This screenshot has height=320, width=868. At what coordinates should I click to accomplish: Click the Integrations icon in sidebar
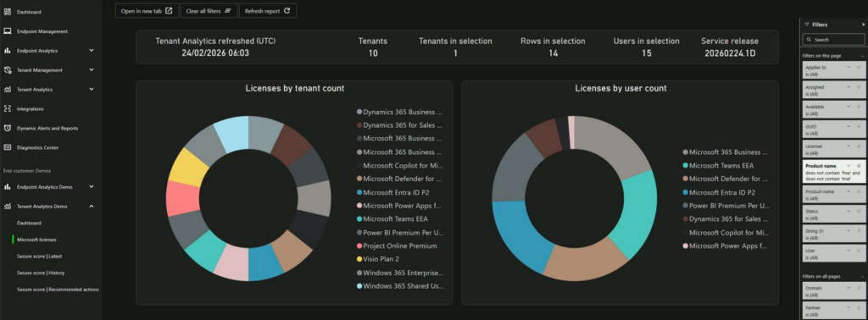[x=8, y=109]
